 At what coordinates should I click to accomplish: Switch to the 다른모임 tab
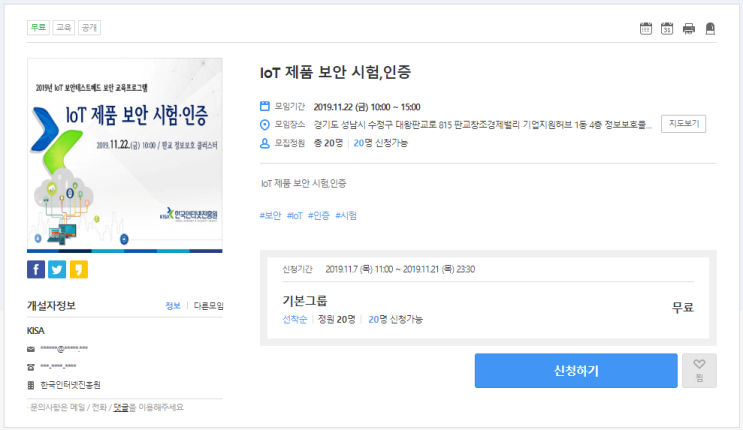point(208,306)
